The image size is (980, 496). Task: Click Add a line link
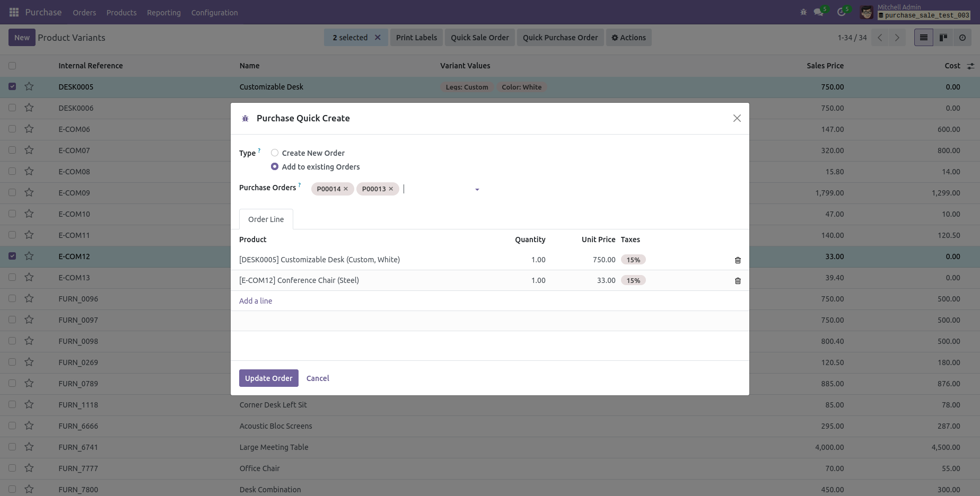click(256, 301)
